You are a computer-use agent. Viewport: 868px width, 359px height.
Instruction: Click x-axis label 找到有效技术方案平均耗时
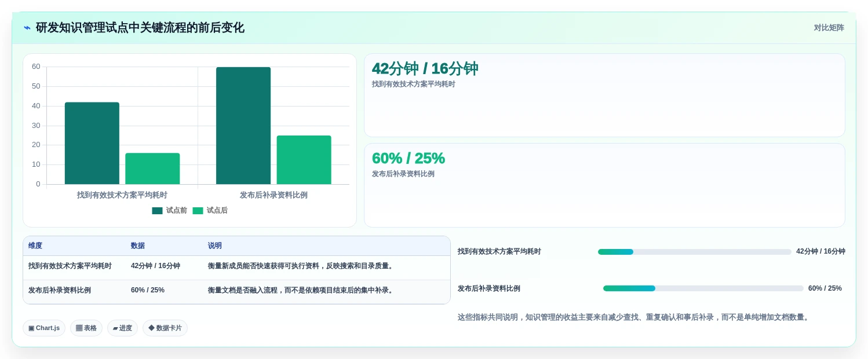(x=122, y=195)
